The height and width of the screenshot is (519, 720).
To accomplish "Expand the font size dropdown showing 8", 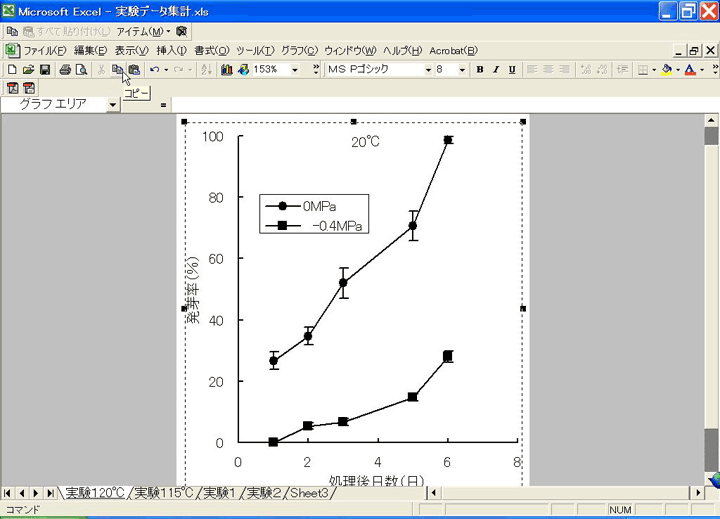I will pyautogui.click(x=461, y=70).
